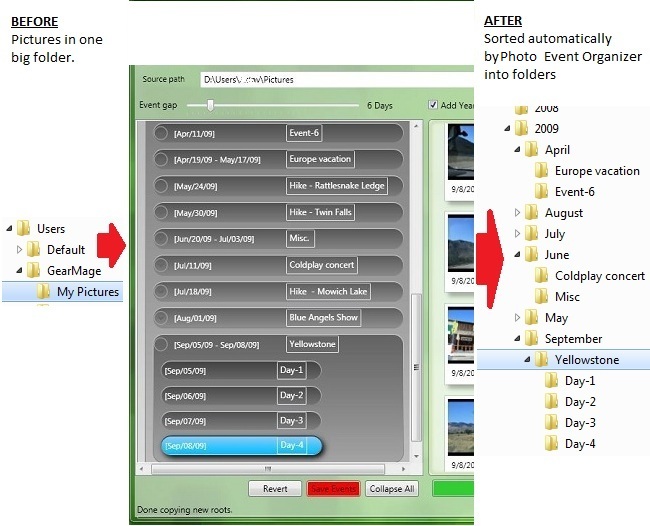Select the [Sep/05/09] Day-1 sub-event
650x526 pixels.
tap(241, 370)
